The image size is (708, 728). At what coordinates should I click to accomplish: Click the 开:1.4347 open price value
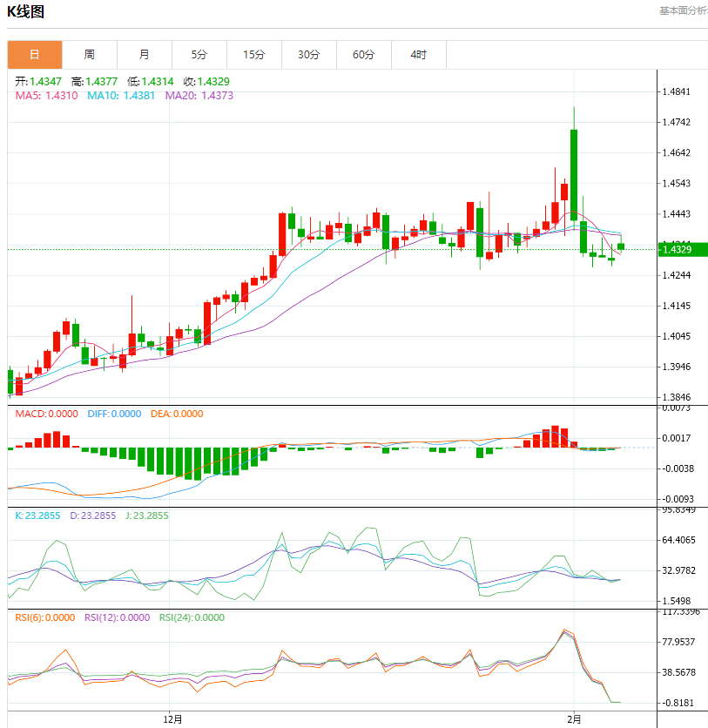[38, 82]
